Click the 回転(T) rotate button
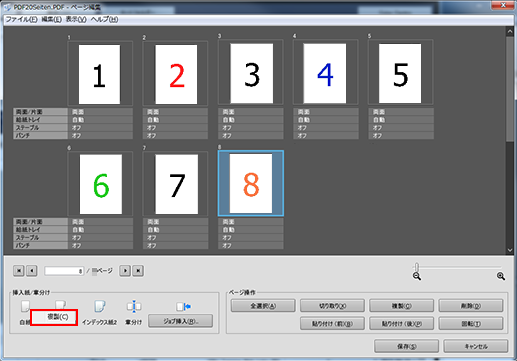This screenshot has height=361, width=517. (x=471, y=323)
